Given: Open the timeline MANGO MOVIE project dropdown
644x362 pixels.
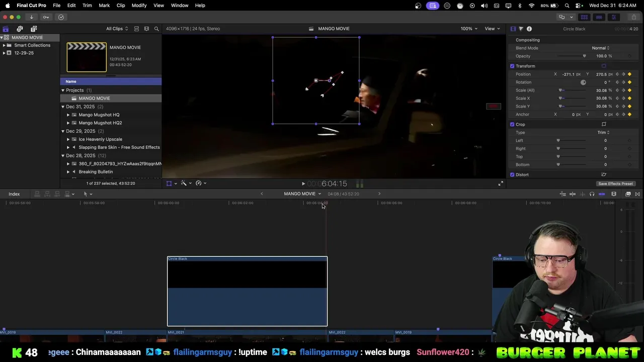Looking at the screenshot, I should tap(302, 194).
